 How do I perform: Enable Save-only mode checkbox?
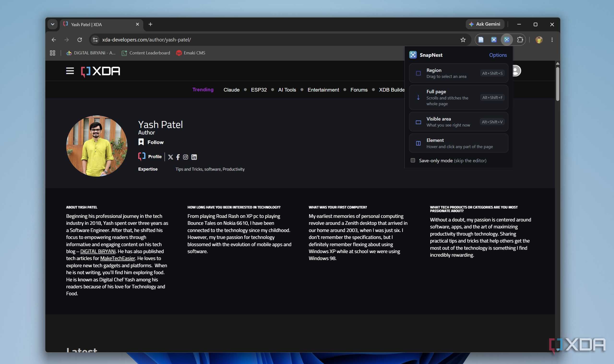(413, 160)
